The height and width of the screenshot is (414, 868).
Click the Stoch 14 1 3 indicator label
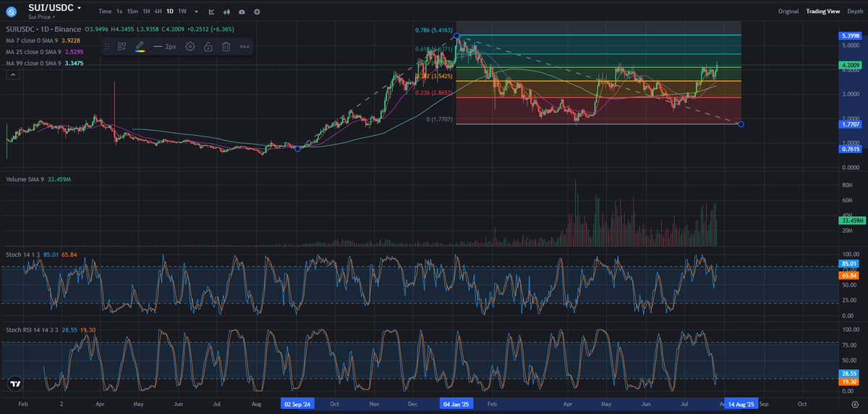tap(22, 254)
